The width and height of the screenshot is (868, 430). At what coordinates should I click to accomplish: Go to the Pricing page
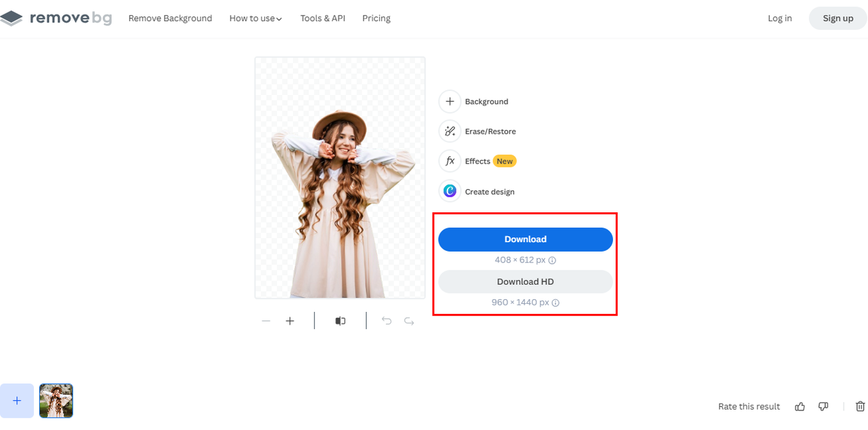376,18
